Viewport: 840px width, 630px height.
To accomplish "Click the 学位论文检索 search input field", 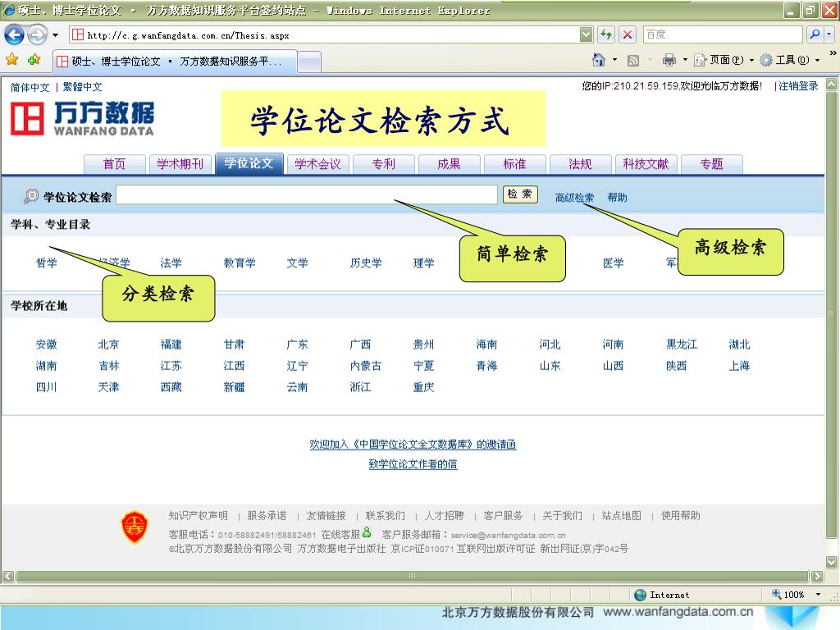I will 307,194.
